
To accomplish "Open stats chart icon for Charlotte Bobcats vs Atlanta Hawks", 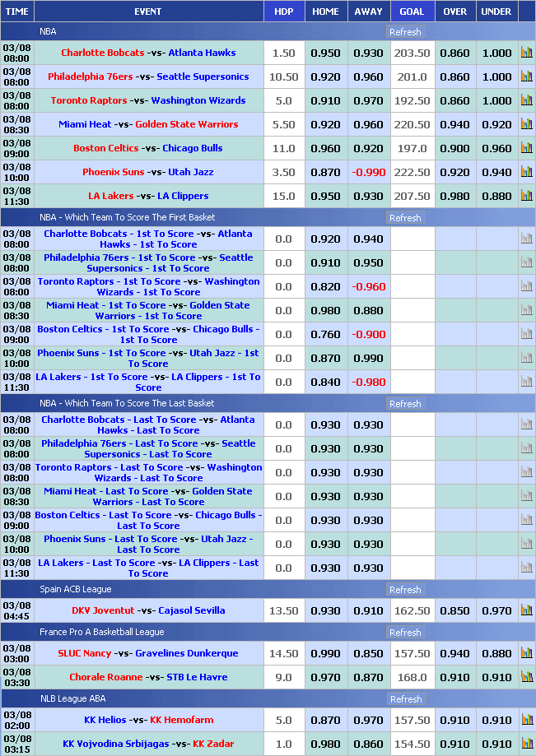I will click(x=526, y=53).
